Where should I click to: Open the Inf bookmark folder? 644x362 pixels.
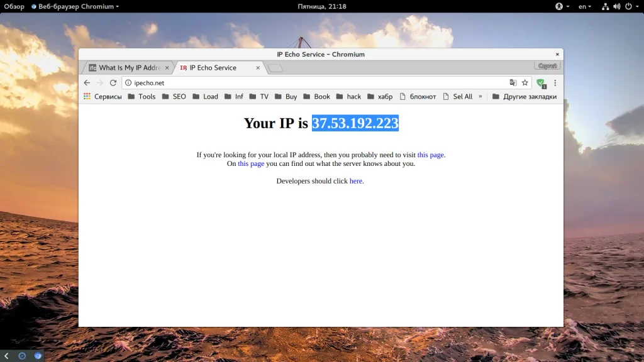[234, 96]
